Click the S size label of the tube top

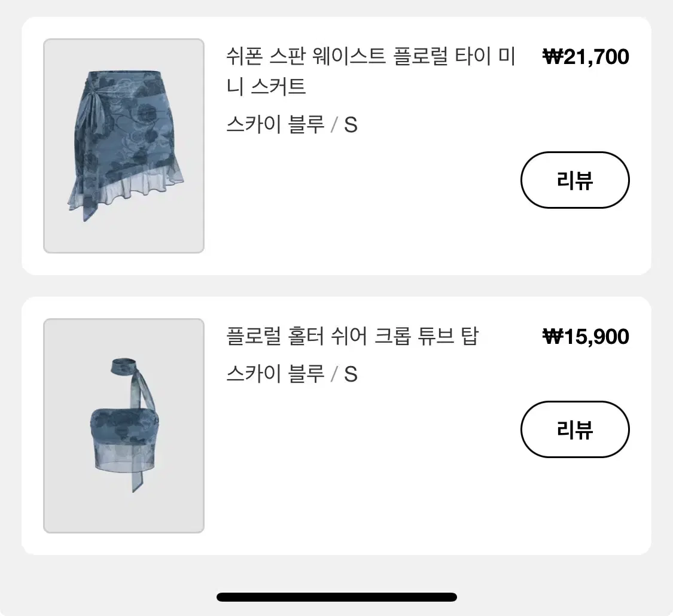tap(351, 374)
